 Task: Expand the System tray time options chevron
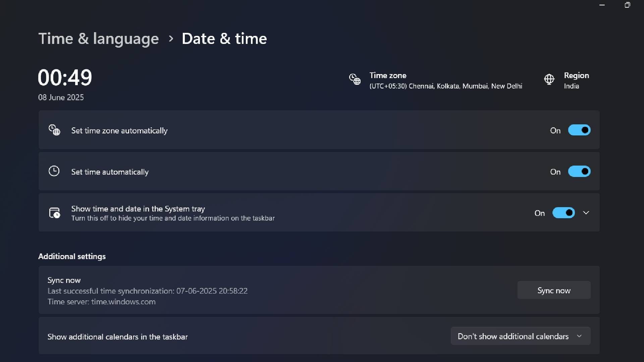point(586,213)
